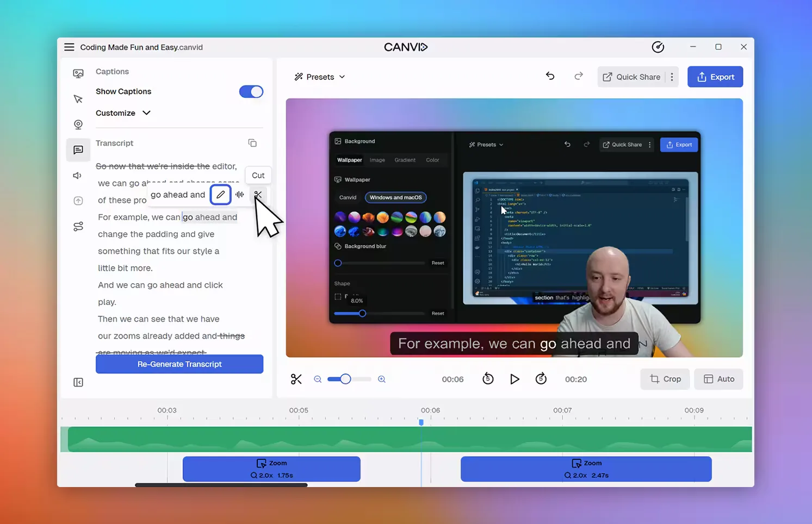Click the cursor settings sidebar icon
Screen dimensions: 812x524
click(x=78, y=99)
